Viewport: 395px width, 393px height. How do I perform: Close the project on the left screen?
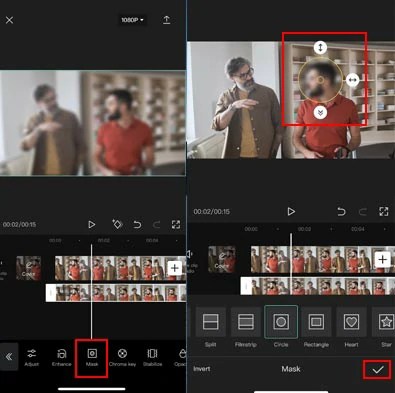tap(9, 20)
